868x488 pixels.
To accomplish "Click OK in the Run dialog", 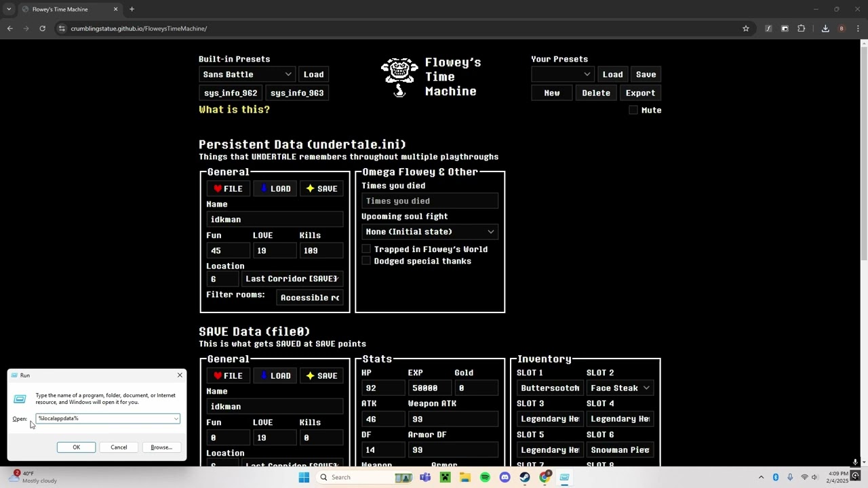I will 76,447.
